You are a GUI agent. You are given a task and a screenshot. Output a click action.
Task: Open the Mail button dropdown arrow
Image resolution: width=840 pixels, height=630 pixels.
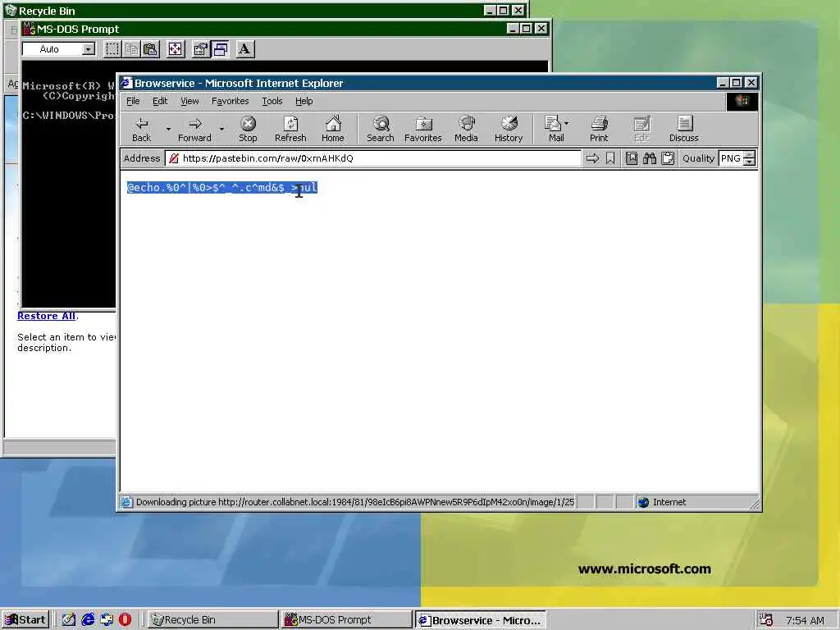(567, 123)
